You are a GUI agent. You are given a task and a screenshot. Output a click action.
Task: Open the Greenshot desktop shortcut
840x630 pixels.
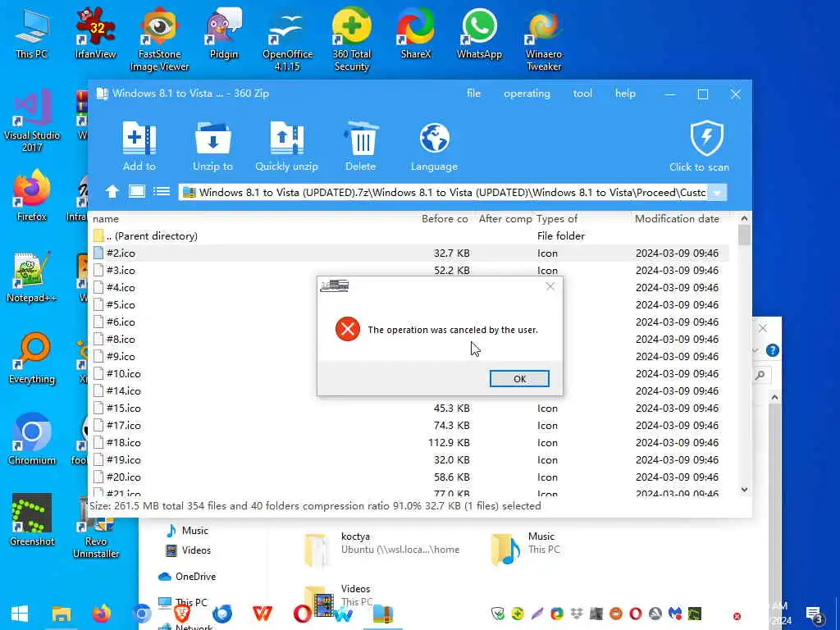pos(32,519)
